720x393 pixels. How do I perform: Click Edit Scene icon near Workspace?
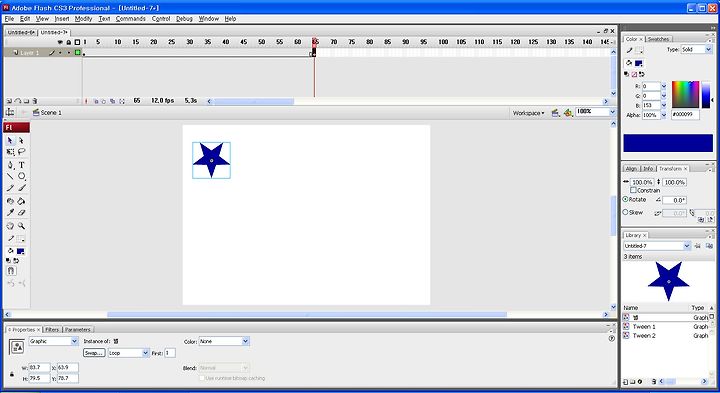(x=556, y=113)
